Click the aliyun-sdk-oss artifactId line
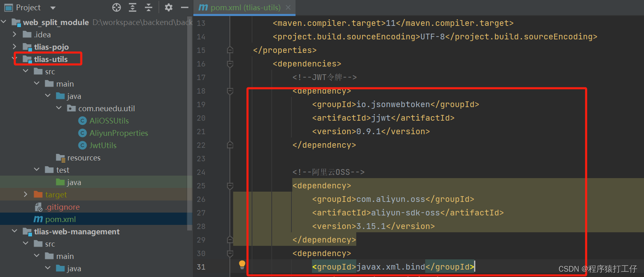 (408, 213)
